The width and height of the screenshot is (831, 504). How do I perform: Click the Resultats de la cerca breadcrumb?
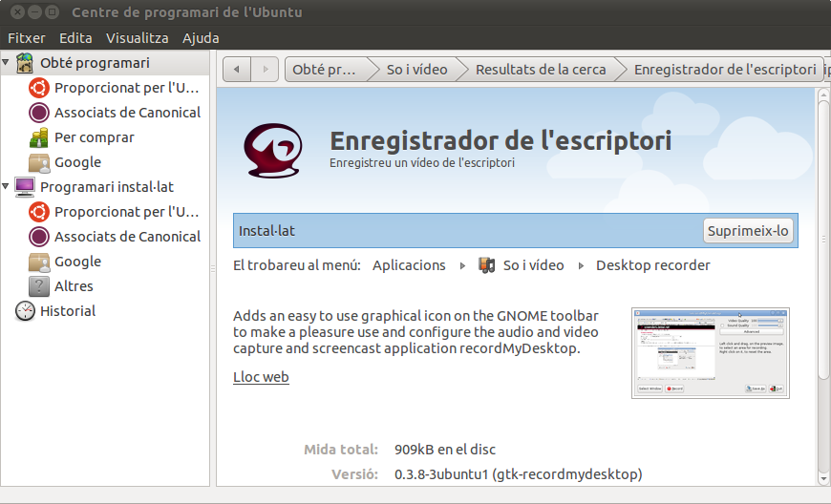(x=540, y=70)
